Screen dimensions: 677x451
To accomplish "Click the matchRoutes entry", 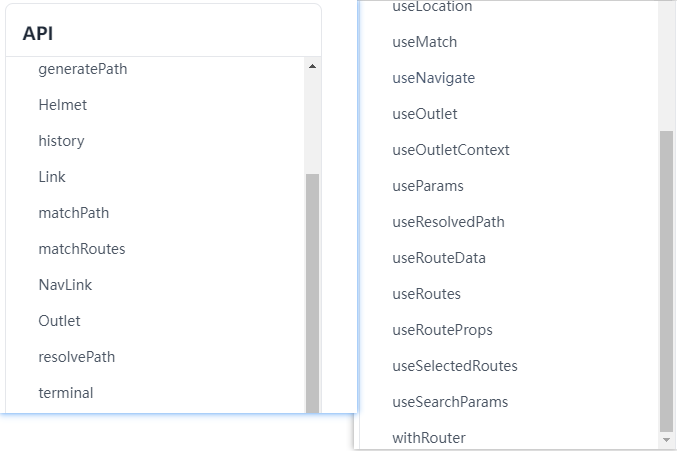I will click(82, 249).
